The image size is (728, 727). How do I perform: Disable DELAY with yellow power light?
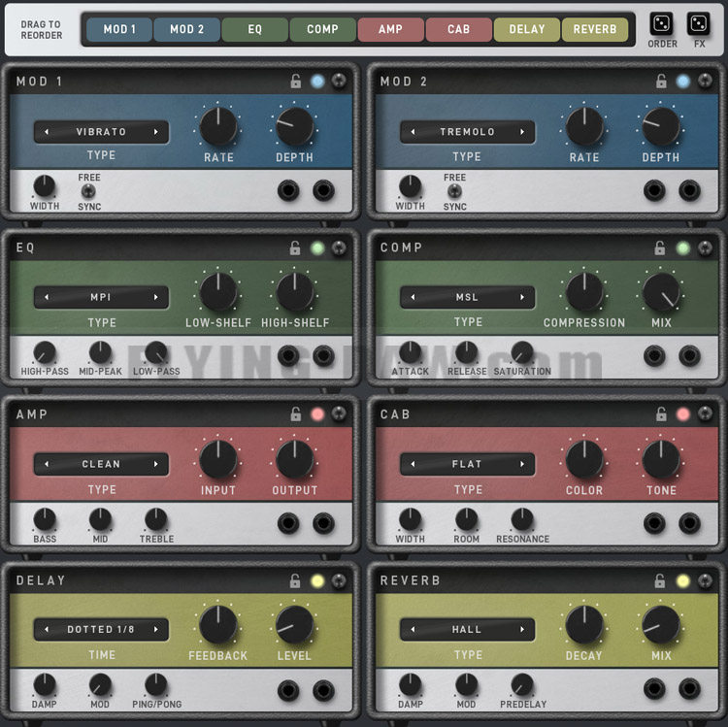coord(317,580)
